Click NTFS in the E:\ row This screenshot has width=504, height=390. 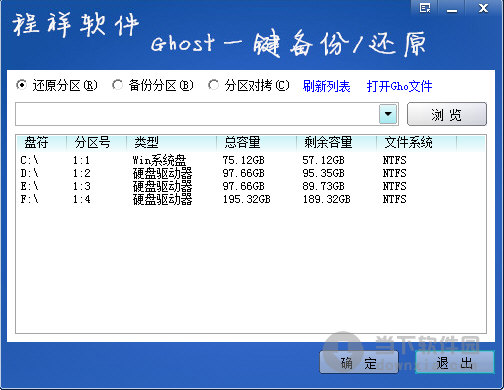394,186
